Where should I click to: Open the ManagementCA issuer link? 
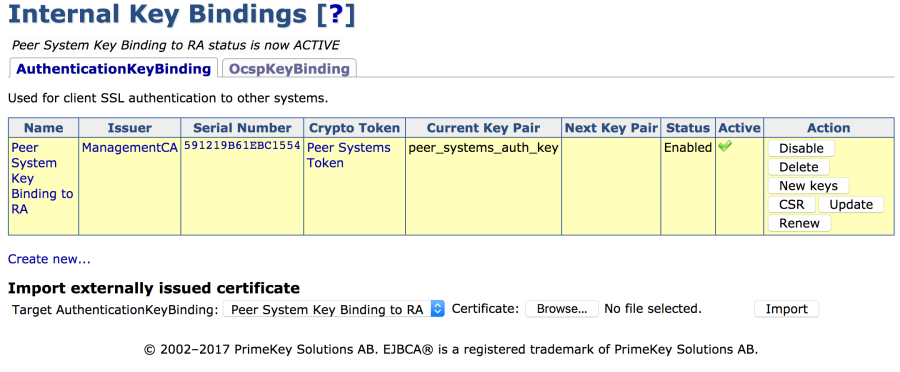(x=130, y=148)
